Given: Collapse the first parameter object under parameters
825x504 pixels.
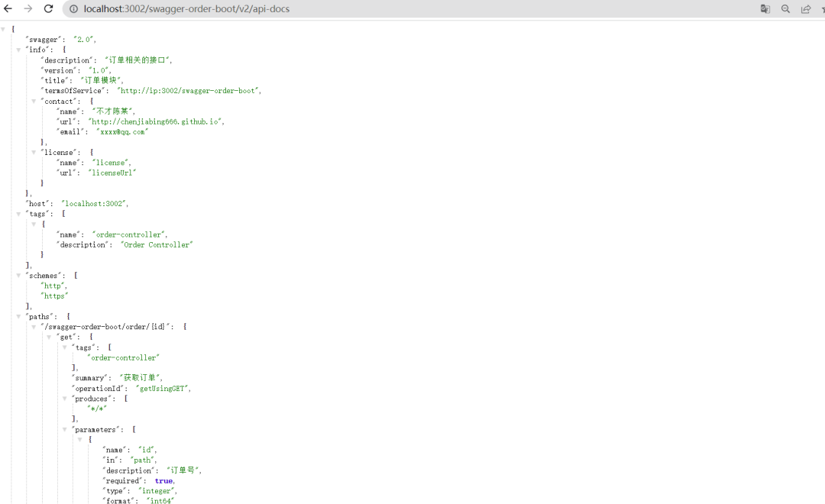Looking at the screenshot, I should click(x=80, y=439).
